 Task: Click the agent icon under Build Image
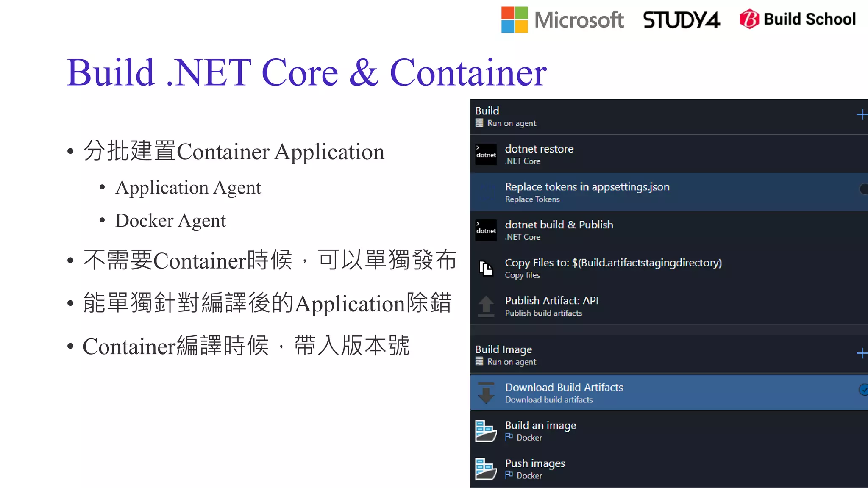(x=479, y=361)
